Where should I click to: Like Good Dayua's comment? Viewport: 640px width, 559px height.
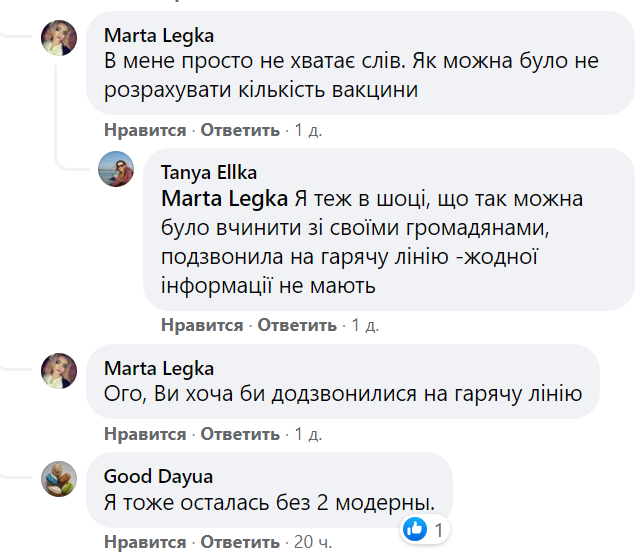coord(145,542)
